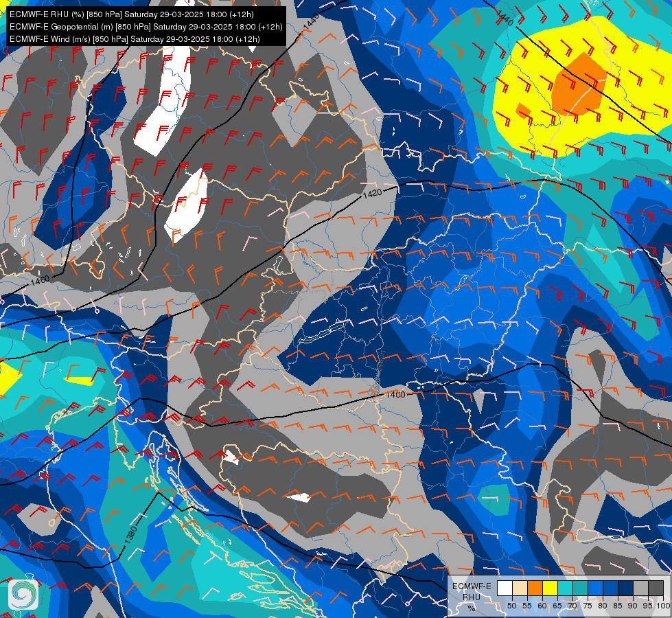Click the legend ECMWF-E label
Screen dimensions: 672x618
point(472,586)
